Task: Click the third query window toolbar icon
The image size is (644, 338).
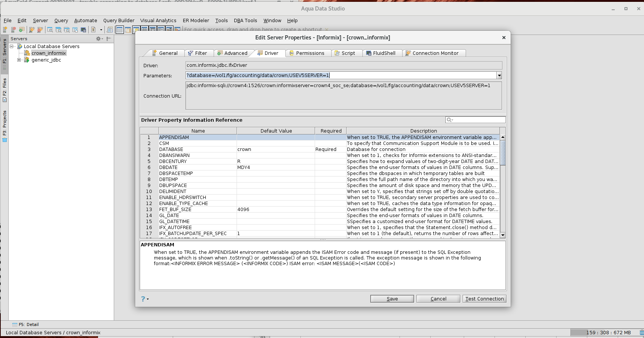Action: coord(67,30)
